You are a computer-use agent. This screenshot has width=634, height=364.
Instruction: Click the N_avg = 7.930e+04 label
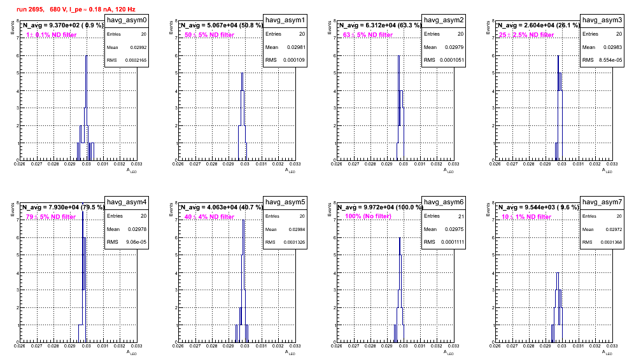pos(63,207)
